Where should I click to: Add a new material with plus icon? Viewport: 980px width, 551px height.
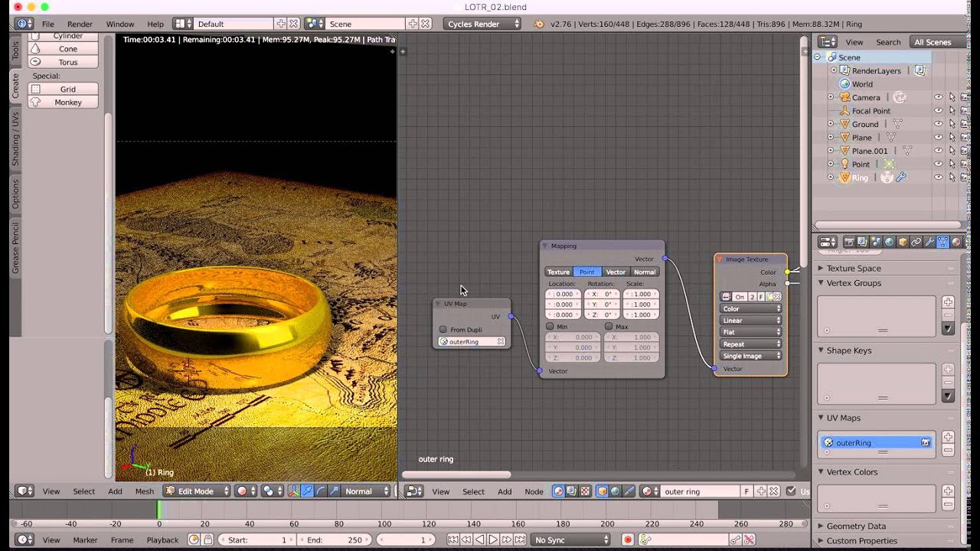point(761,491)
